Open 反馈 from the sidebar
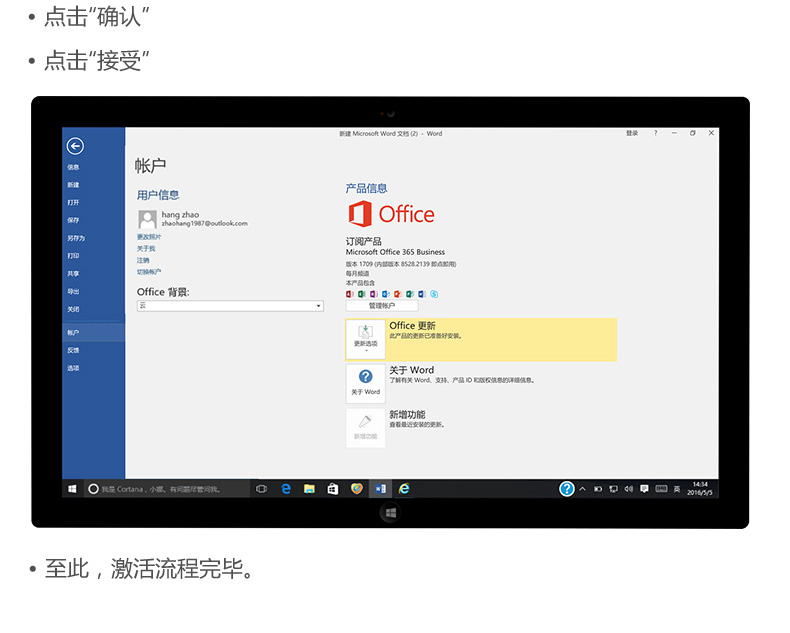This screenshot has height=633, width=790. [73, 350]
